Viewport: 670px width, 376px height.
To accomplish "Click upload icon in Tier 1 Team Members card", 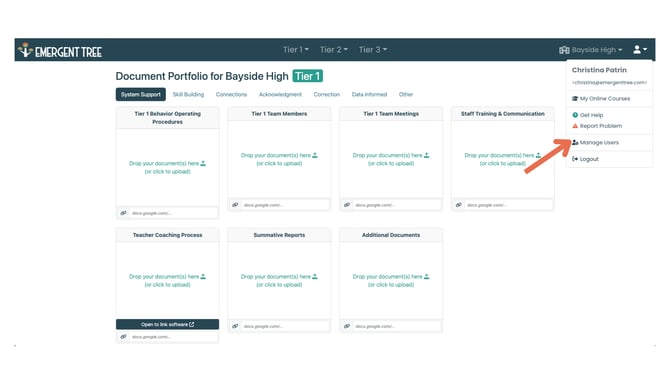I will point(315,155).
